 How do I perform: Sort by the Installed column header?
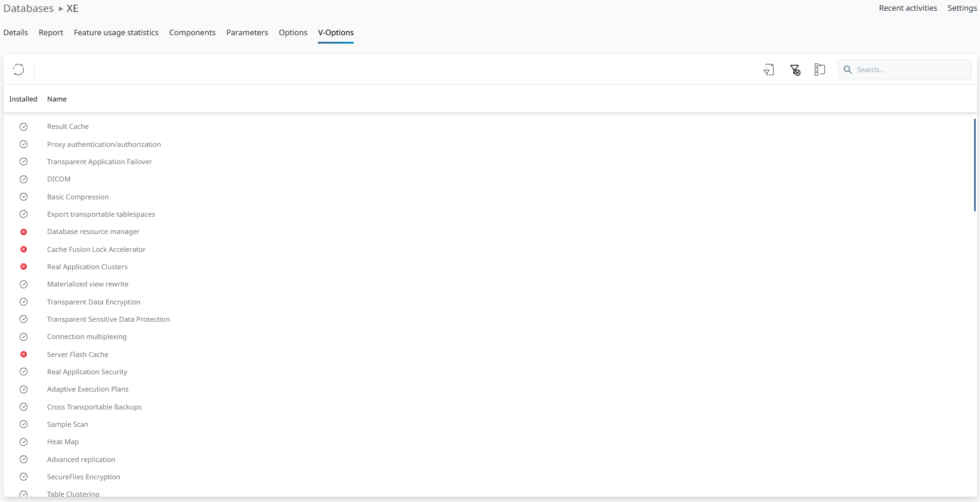(x=23, y=99)
